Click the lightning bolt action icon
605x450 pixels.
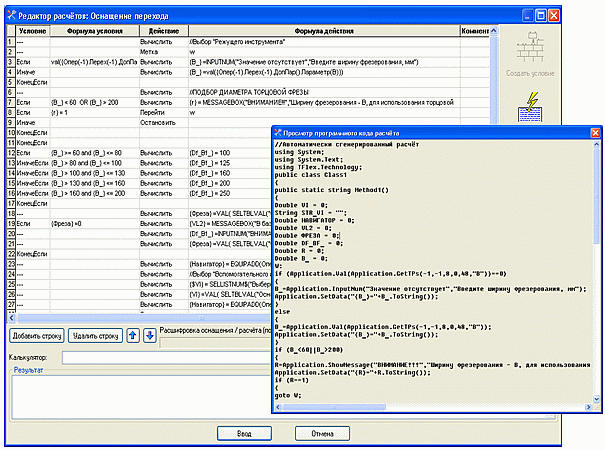(x=530, y=107)
